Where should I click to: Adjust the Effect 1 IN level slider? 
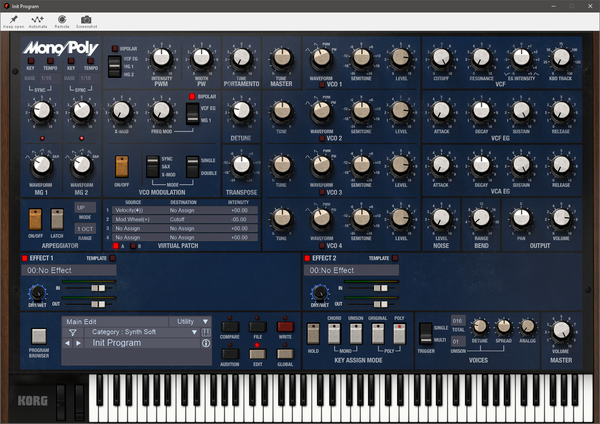coord(98,288)
